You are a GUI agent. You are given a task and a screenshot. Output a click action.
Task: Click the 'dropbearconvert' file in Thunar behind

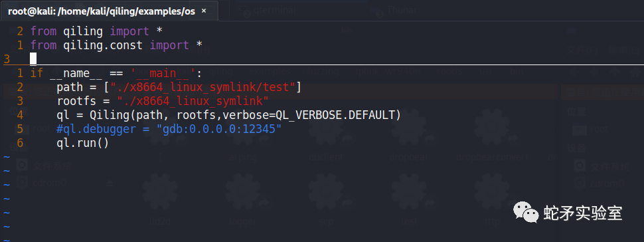coord(493,158)
